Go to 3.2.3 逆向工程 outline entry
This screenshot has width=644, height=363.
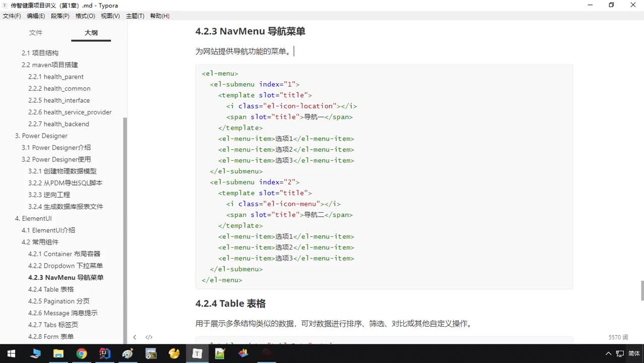click(49, 195)
